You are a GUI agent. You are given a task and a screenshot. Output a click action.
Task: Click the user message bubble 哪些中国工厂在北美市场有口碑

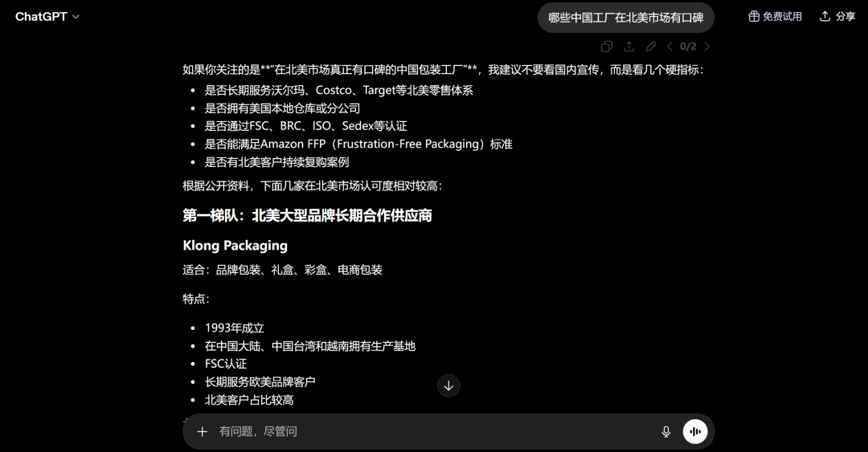point(625,18)
